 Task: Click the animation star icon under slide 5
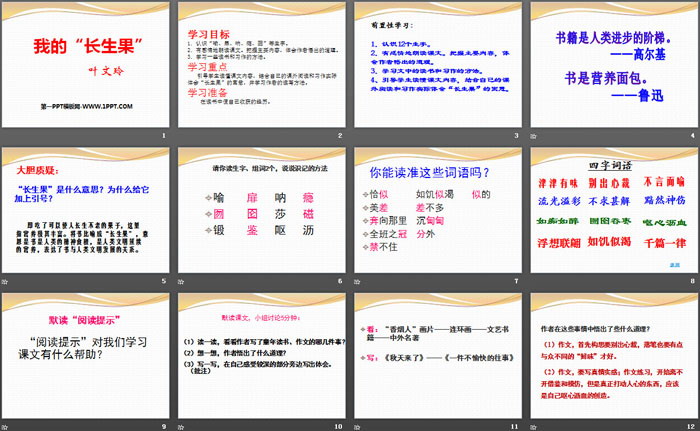pos(4,281)
